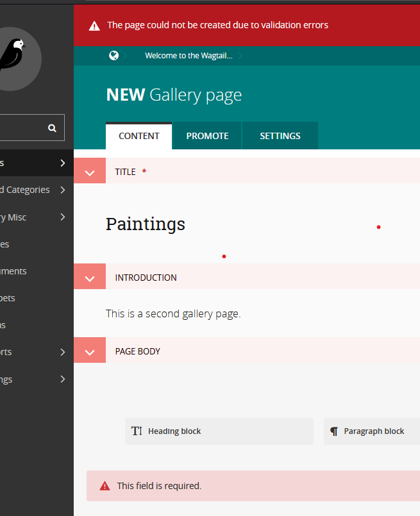420x516 pixels.
Task: Expand the highlighted sidebar menu item arrow
Action: click(63, 163)
